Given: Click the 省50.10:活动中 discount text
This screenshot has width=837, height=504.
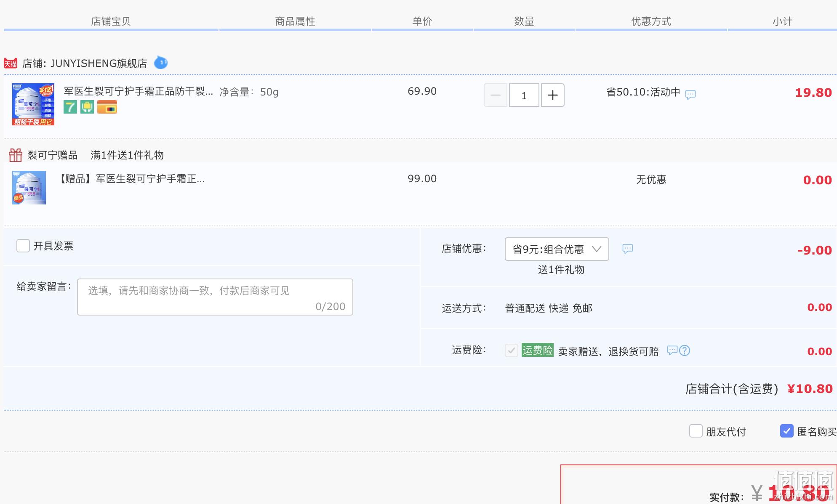Looking at the screenshot, I should [643, 92].
